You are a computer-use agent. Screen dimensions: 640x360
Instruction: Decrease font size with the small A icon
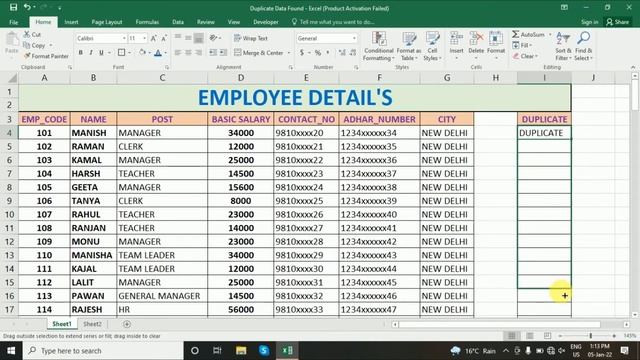click(x=164, y=38)
